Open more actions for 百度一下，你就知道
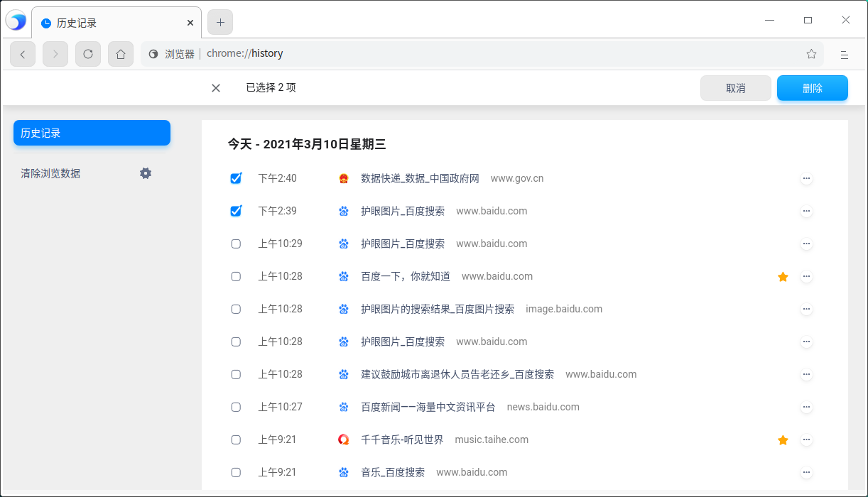 [806, 276]
